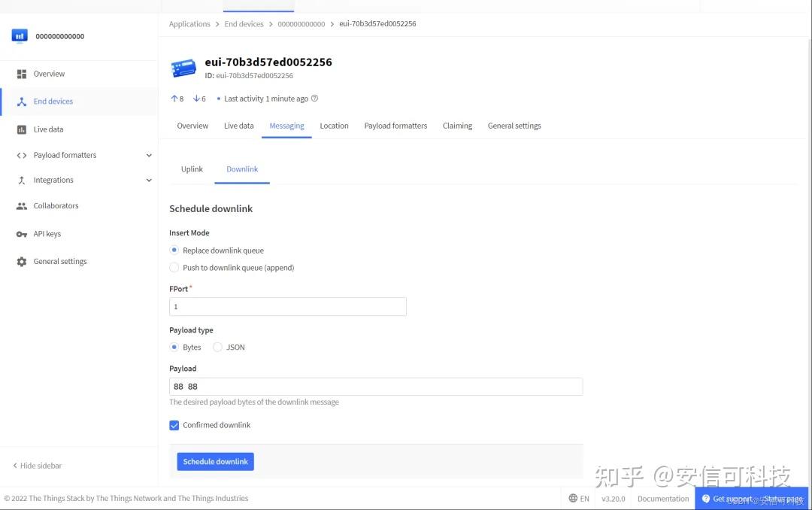
Task: Open the Payload formatters device tab
Action: (395, 126)
